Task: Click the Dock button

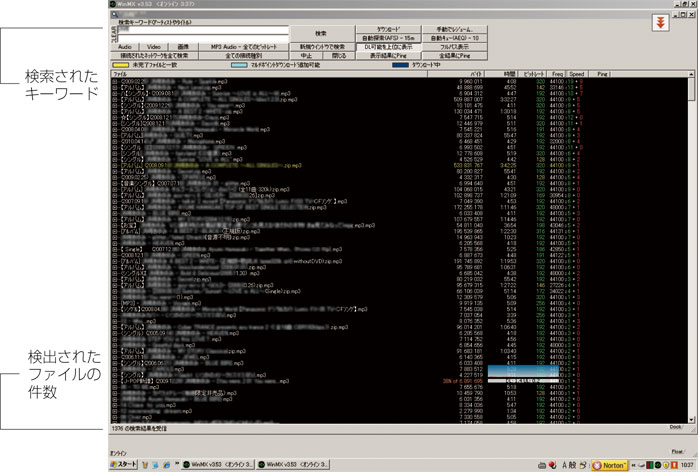Action: 675,427
